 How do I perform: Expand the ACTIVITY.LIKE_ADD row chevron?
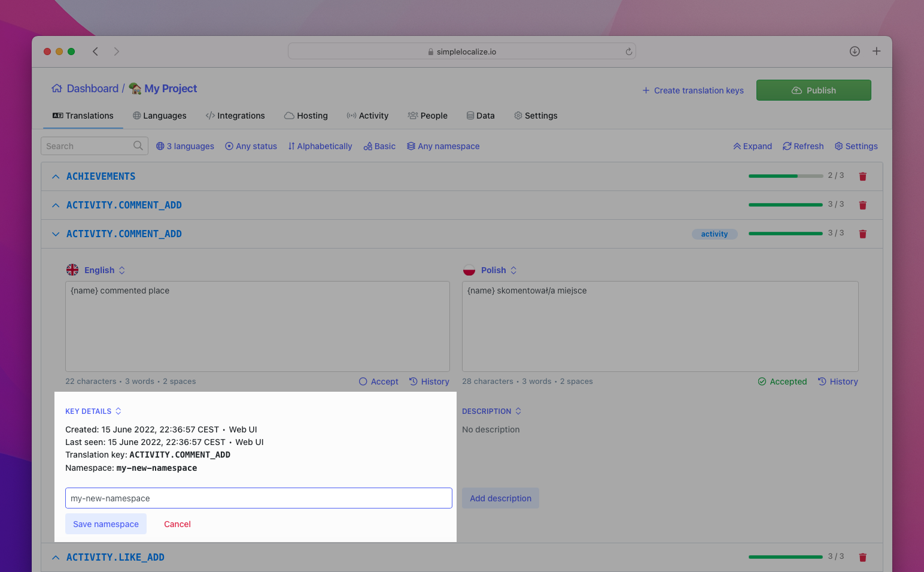coord(56,557)
